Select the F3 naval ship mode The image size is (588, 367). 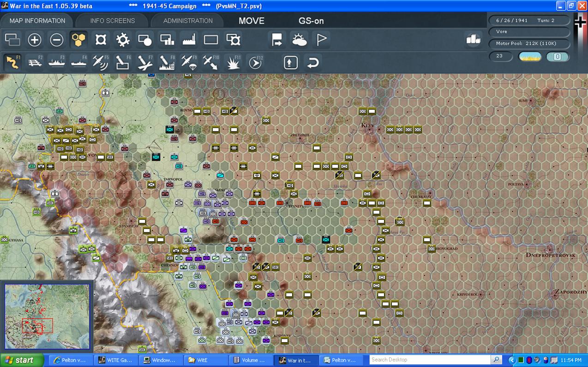click(57, 62)
